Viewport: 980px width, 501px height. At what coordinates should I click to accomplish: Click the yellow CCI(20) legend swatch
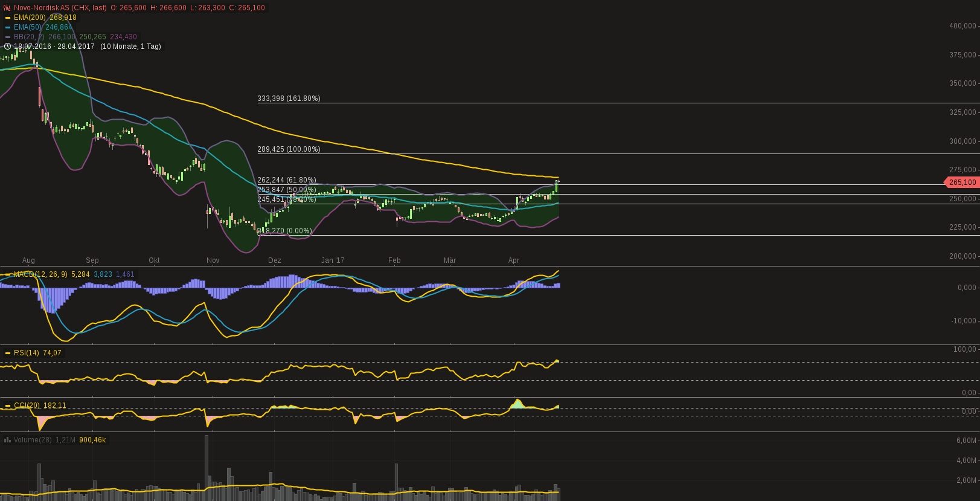coord(8,406)
